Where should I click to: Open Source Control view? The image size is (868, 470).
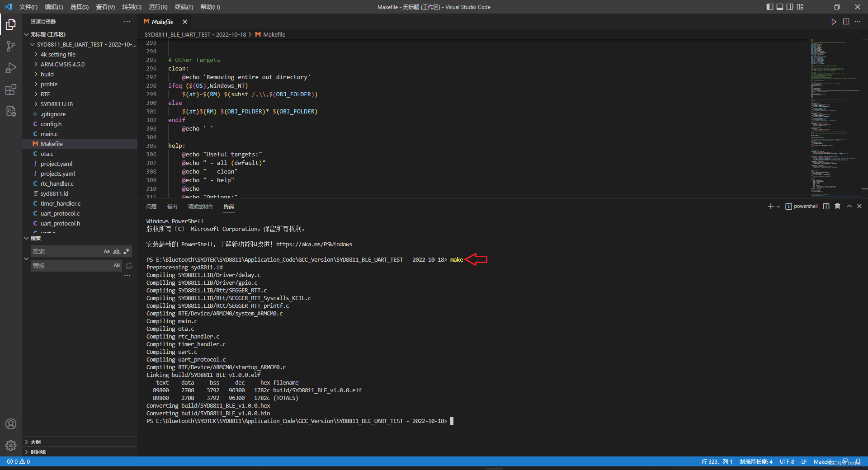coord(11,46)
